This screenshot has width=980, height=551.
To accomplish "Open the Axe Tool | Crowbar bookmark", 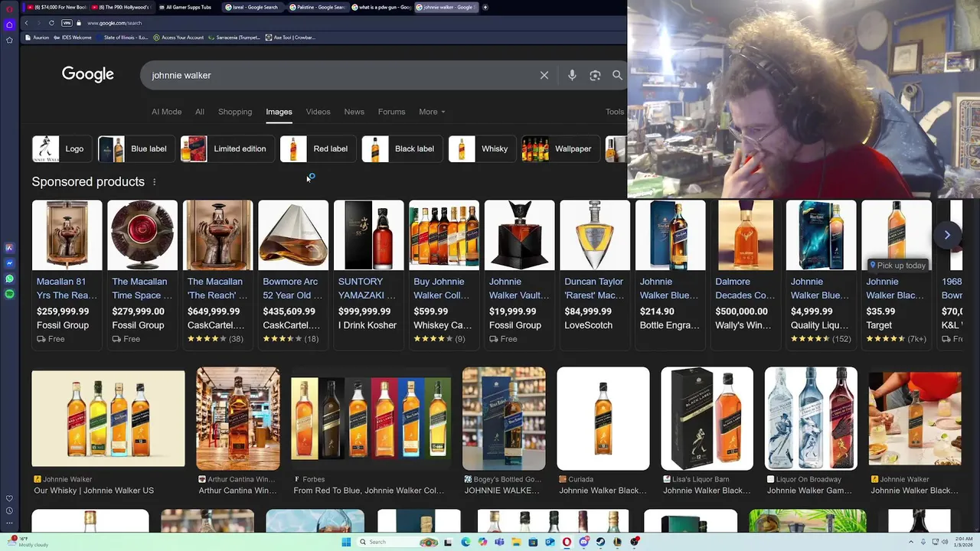I will click(290, 37).
